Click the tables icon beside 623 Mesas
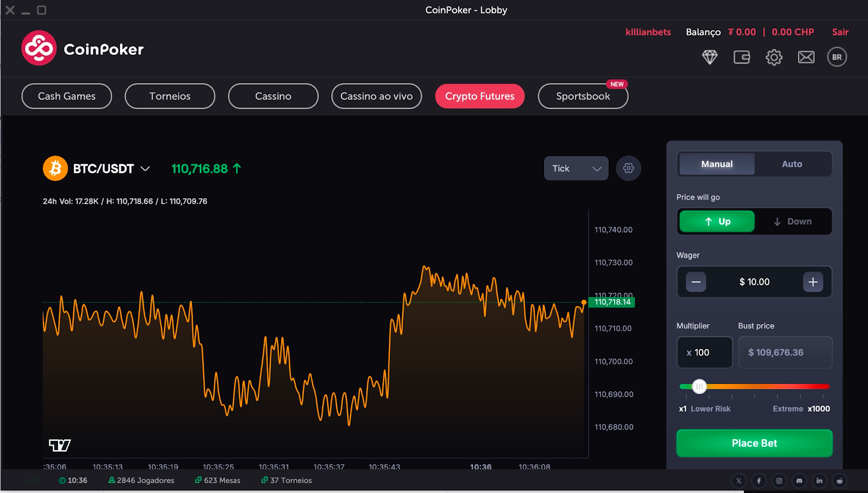 pyautogui.click(x=199, y=480)
